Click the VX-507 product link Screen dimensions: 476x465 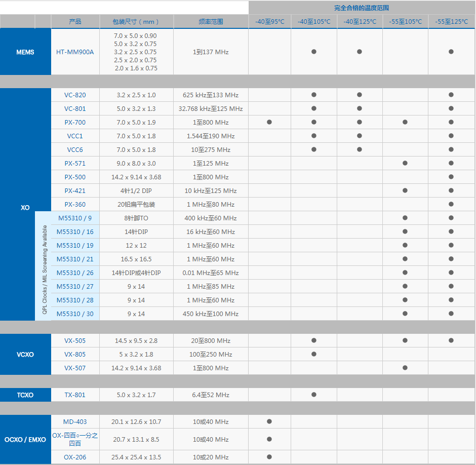(x=75, y=368)
